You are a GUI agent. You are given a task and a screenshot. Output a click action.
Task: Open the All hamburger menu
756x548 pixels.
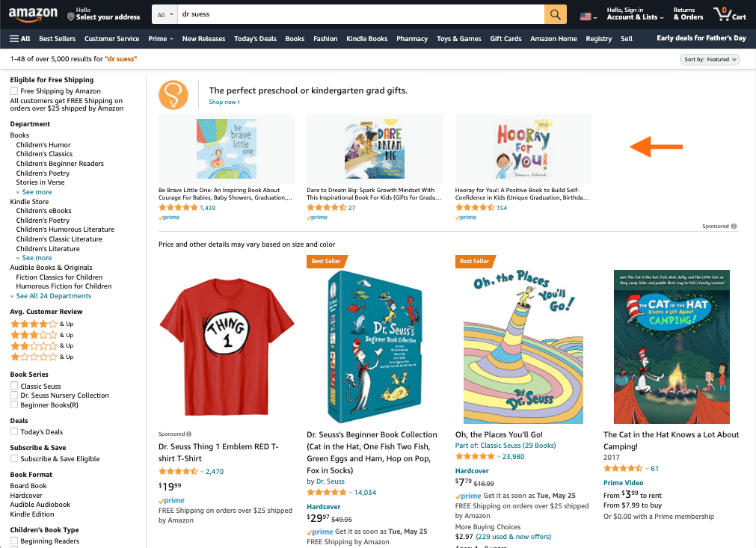(x=20, y=39)
